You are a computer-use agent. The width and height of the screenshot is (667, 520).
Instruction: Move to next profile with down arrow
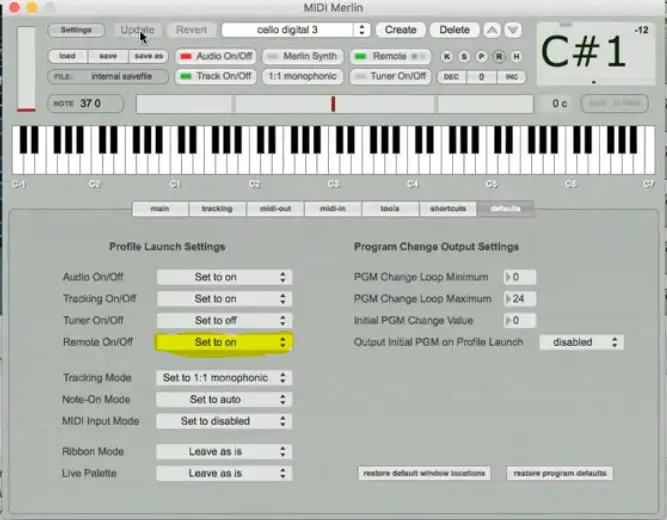tap(513, 30)
